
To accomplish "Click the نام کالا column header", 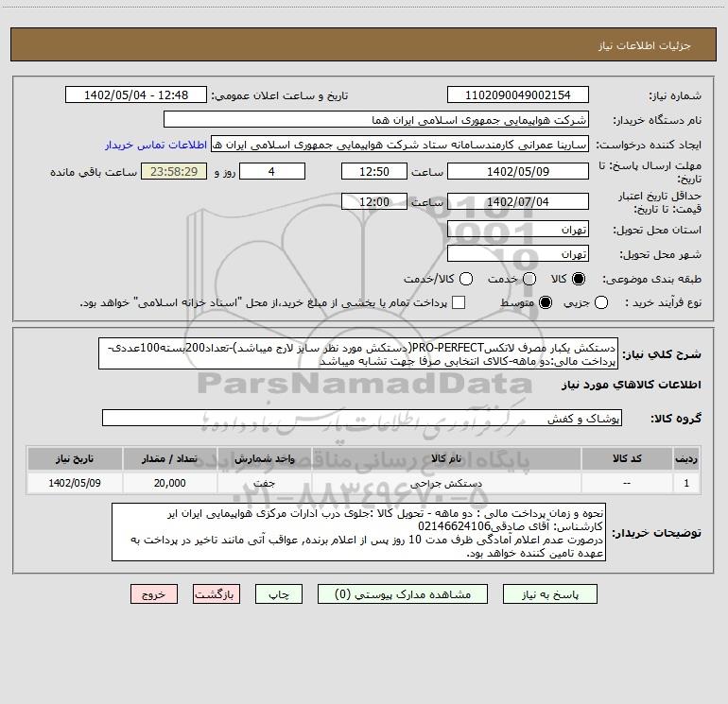I will (x=446, y=458).
